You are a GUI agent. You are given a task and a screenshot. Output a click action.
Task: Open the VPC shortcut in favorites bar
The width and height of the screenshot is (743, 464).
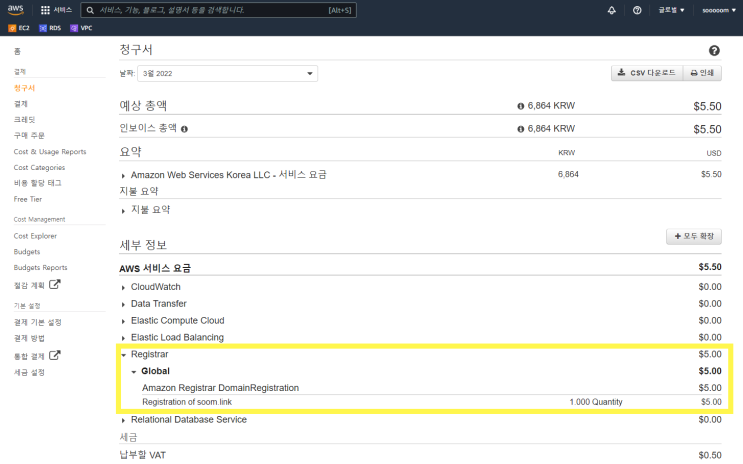coord(81,28)
